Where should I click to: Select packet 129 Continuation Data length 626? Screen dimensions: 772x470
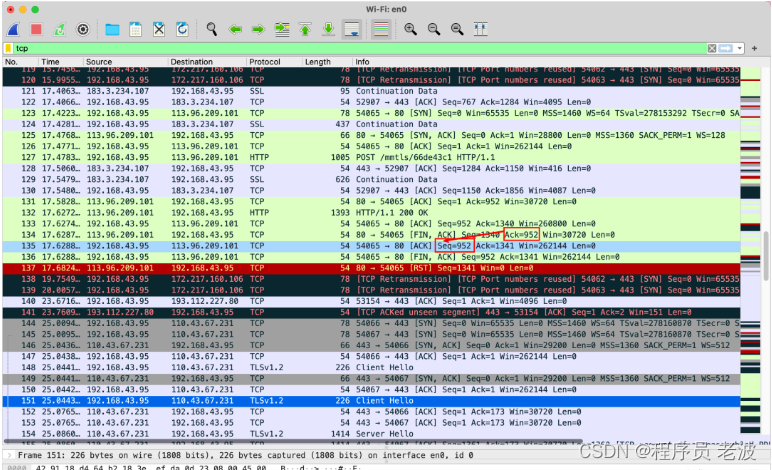[x=371, y=180]
